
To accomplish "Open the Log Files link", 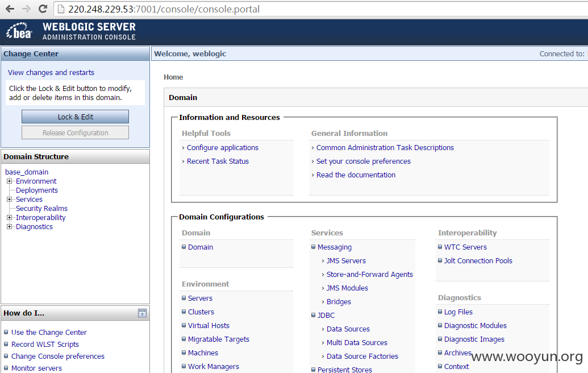I will click(x=458, y=312).
